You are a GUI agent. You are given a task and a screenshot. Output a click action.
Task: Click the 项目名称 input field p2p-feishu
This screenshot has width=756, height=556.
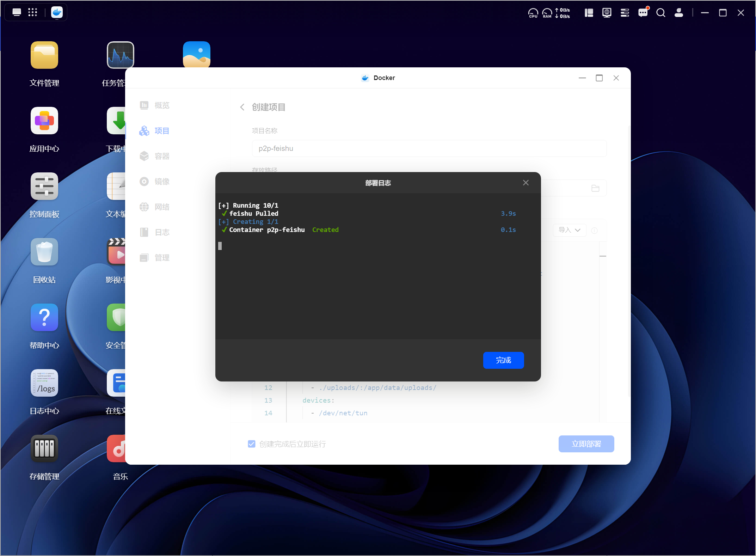click(x=429, y=148)
